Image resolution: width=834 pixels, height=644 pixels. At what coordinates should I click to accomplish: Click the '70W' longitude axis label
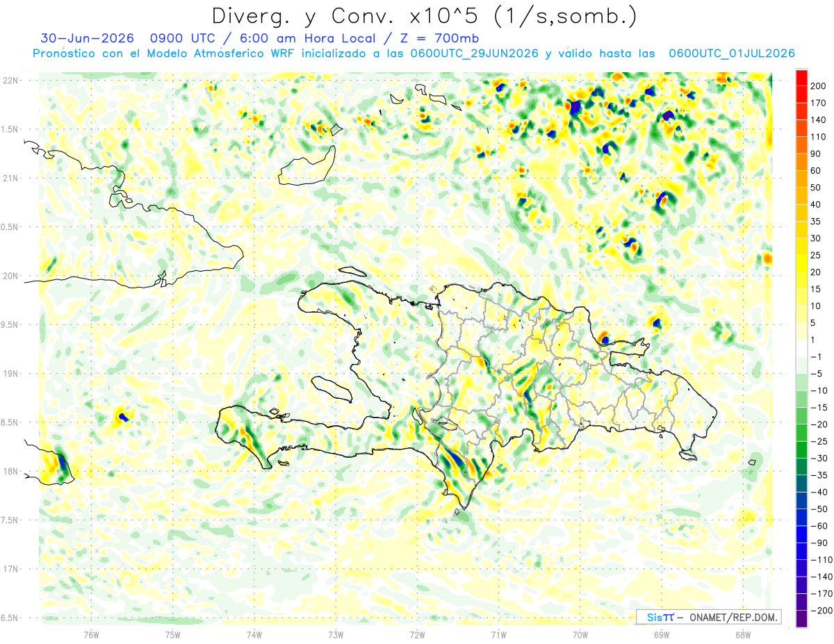pyautogui.click(x=580, y=635)
